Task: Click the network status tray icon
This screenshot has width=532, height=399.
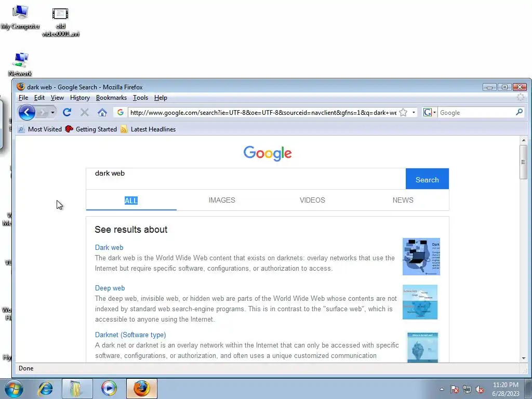Action: click(x=467, y=389)
